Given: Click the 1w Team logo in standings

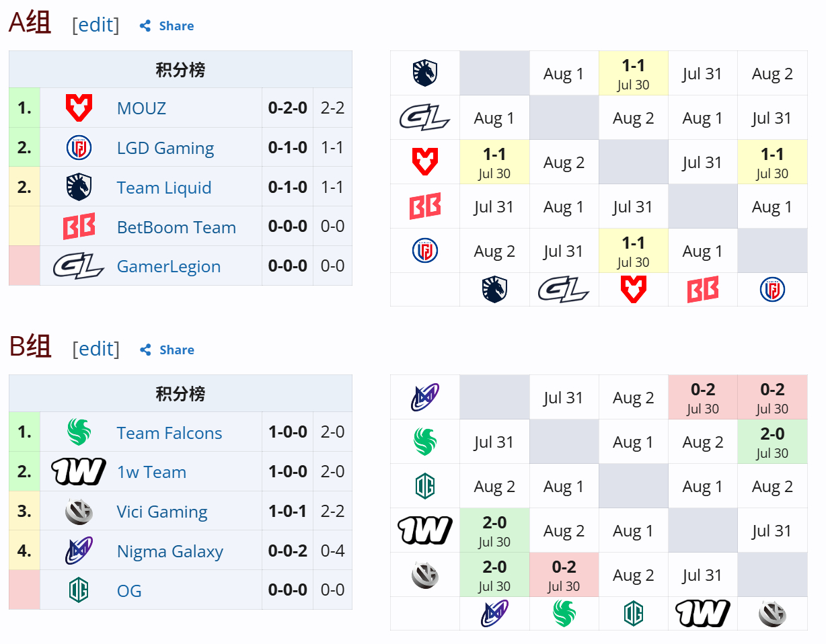Looking at the screenshot, I should coord(79,472).
